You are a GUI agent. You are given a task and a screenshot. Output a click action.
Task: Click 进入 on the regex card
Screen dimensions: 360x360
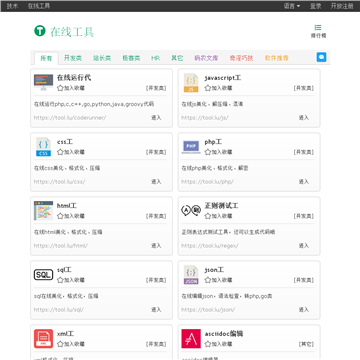tap(304, 245)
